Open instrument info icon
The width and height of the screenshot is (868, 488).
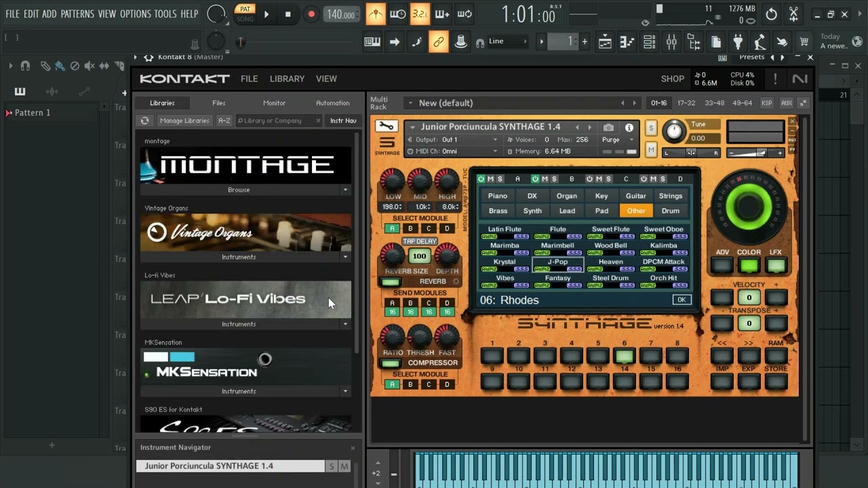pyautogui.click(x=629, y=127)
